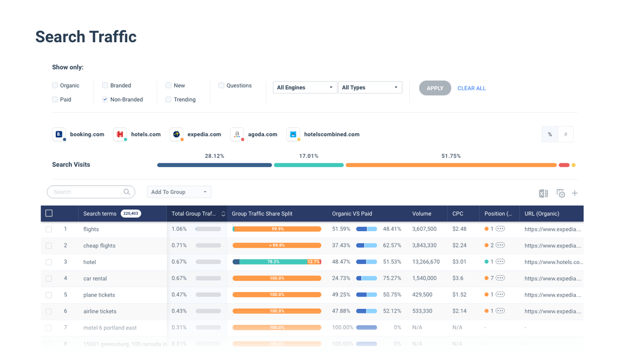Open the All Engines dropdown

(x=305, y=87)
